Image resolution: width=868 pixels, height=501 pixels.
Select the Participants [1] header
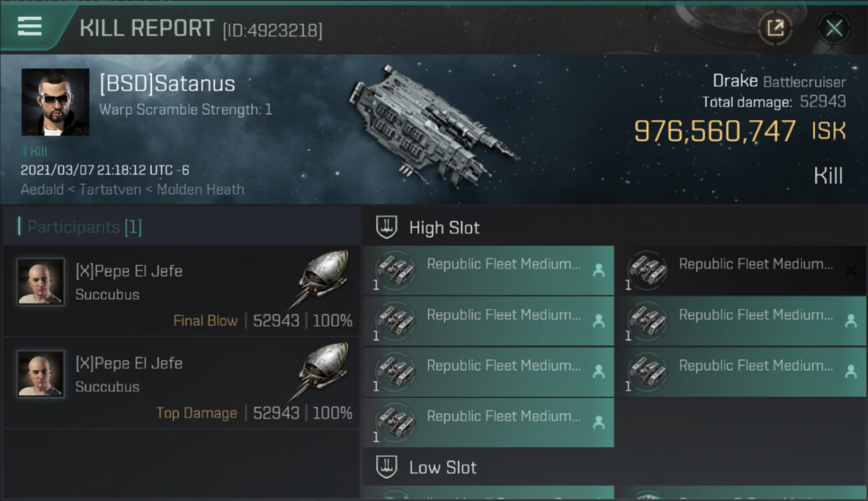[84, 227]
